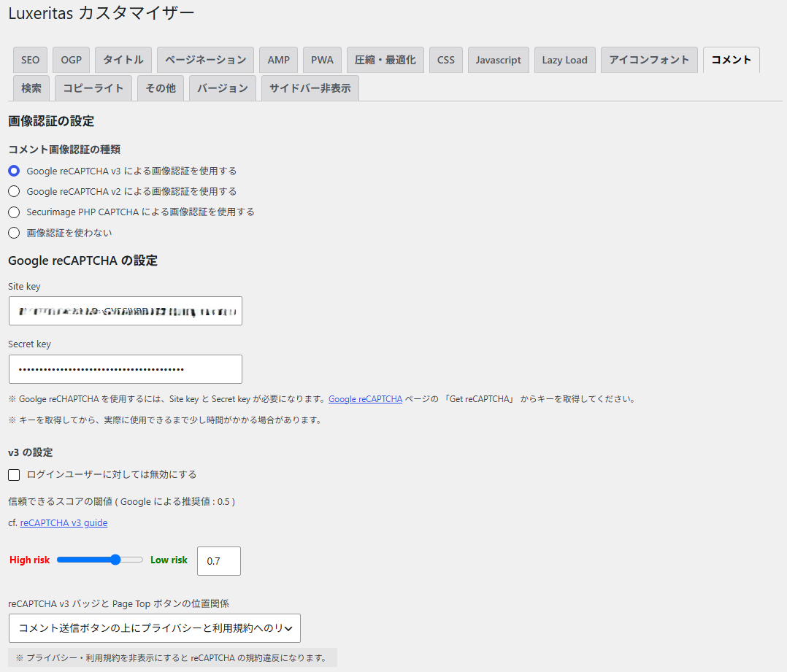Select the Javascript tab
The image size is (787, 672).
click(x=499, y=60)
